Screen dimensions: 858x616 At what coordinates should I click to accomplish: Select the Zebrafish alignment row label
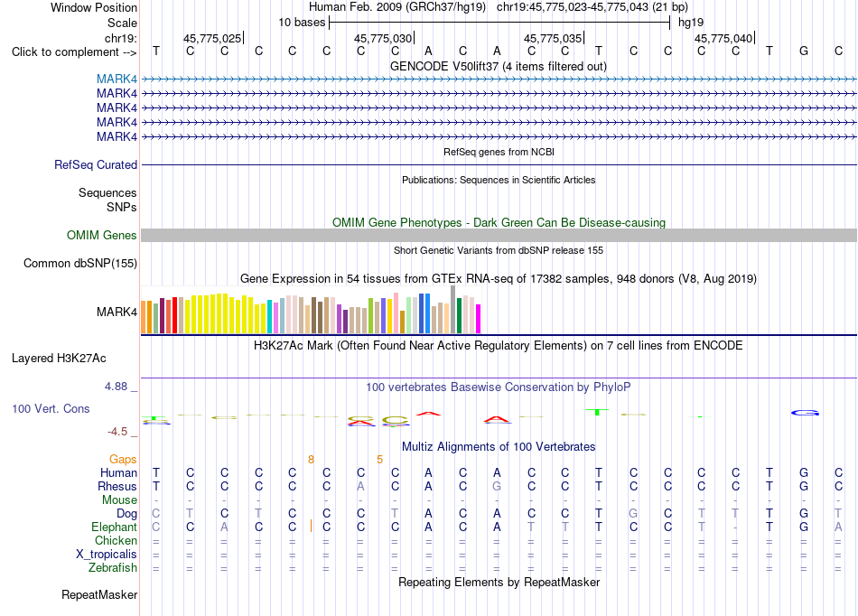[x=113, y=568]
